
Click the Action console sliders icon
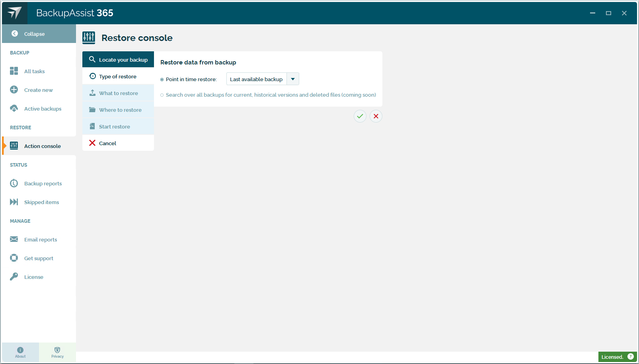coord(14,146)
